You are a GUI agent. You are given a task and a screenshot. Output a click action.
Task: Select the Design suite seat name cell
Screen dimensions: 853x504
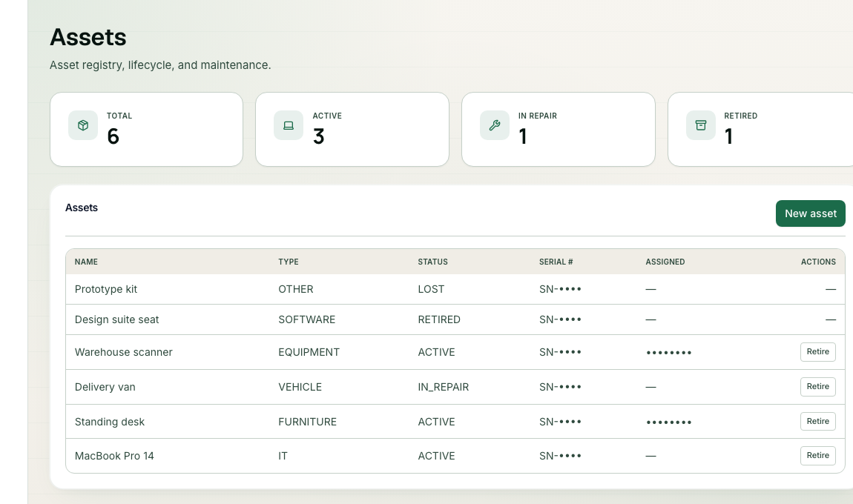116,319
